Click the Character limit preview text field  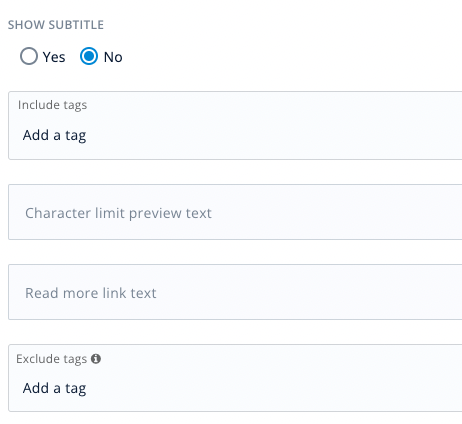[x=235, y=212]
